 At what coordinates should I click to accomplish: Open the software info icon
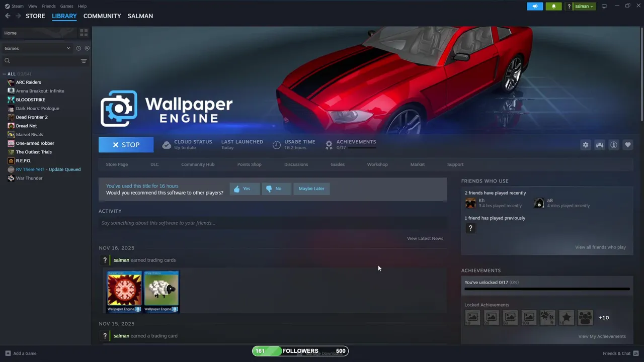614,145
